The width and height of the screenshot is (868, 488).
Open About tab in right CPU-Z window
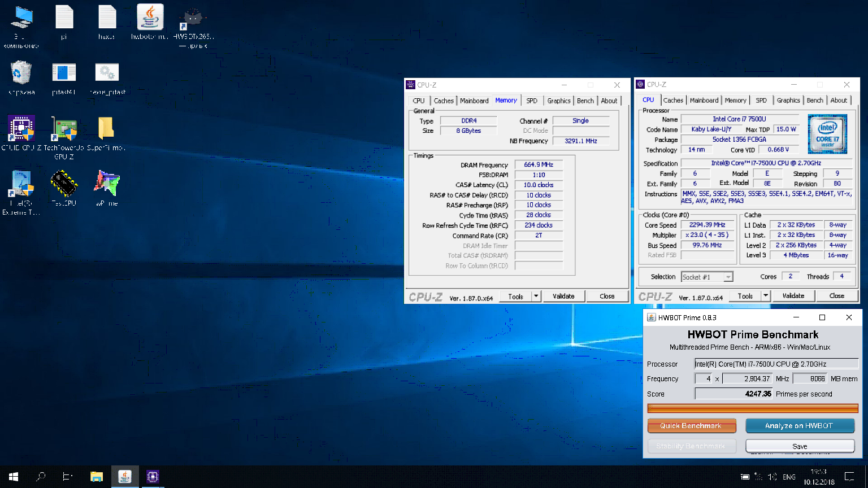(839, 100)
